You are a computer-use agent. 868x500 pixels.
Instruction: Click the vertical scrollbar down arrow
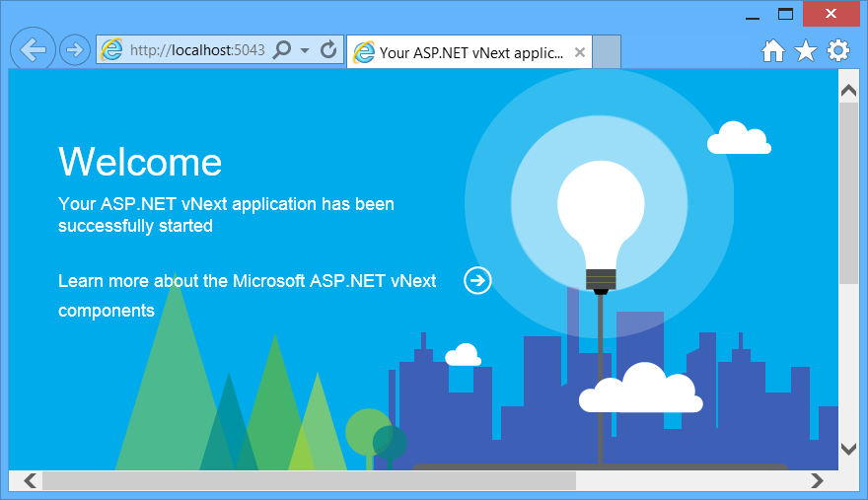pos(848,449)
